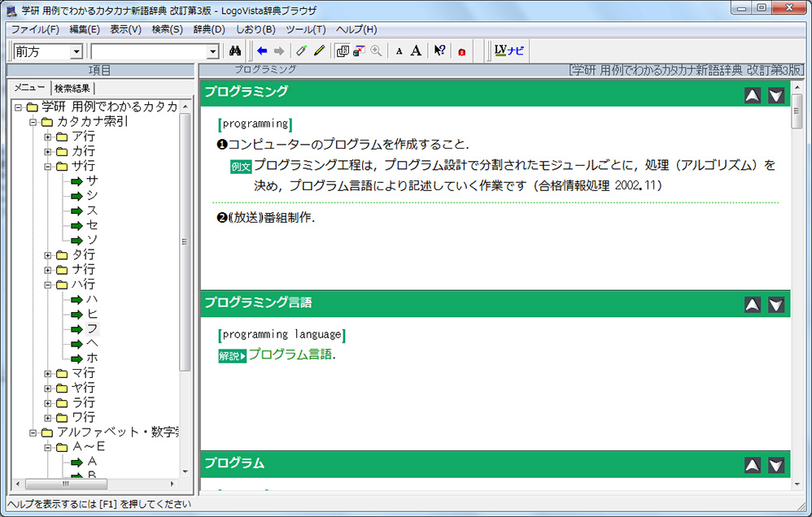
Task: Expand the ア行 folder
Action: point(48,137)
